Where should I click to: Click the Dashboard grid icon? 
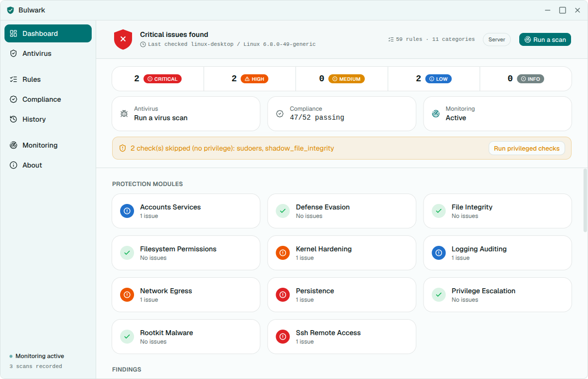pyautogui.click(x=13, y=33)
